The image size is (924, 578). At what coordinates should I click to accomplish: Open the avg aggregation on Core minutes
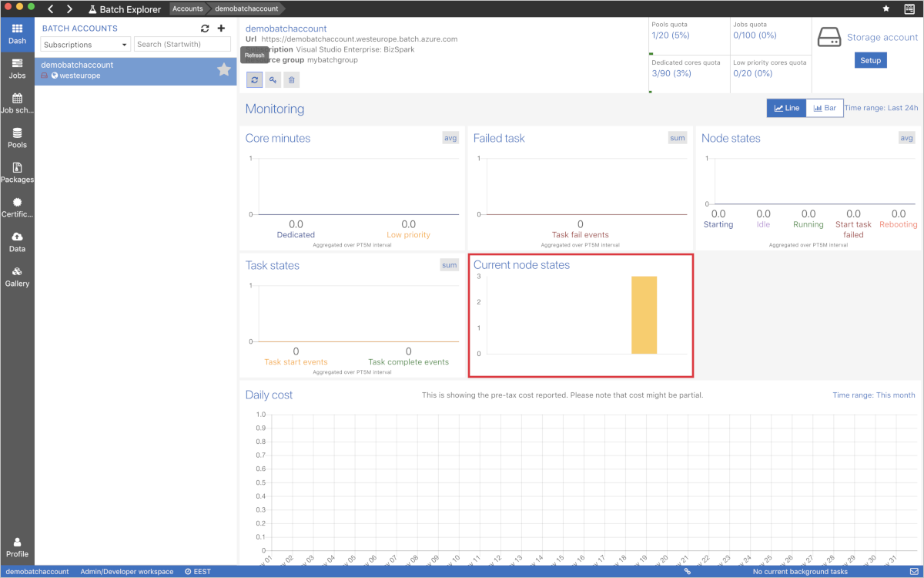pos(450,138)
